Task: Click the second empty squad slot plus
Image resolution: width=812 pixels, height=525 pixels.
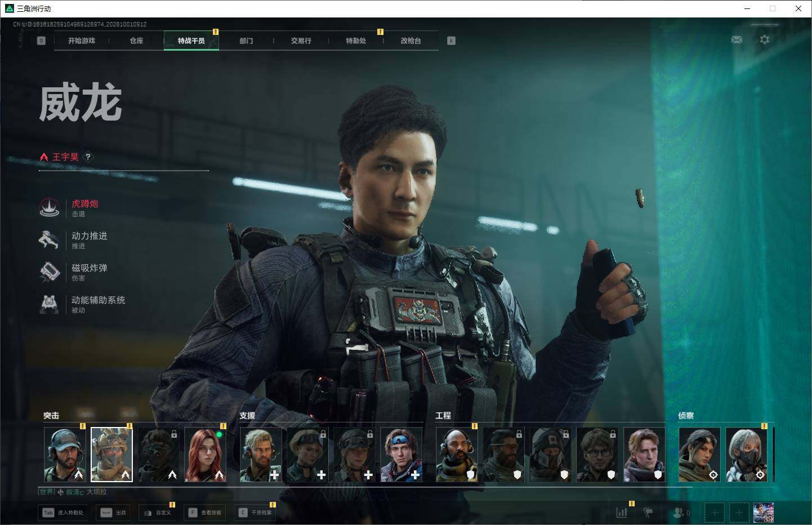Action: (x=739, y=513)
